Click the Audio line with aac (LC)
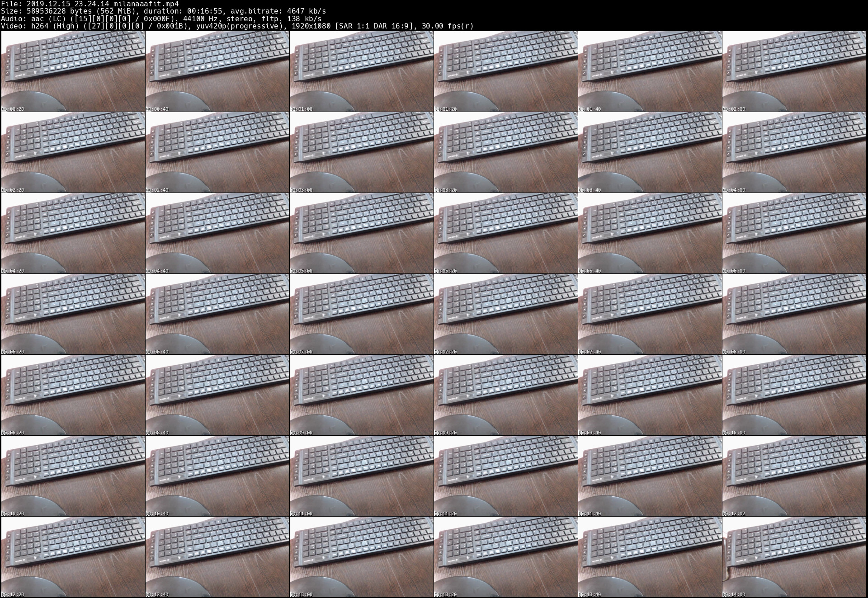This screenshot has width=868, height=598. (x=161, y=19)
